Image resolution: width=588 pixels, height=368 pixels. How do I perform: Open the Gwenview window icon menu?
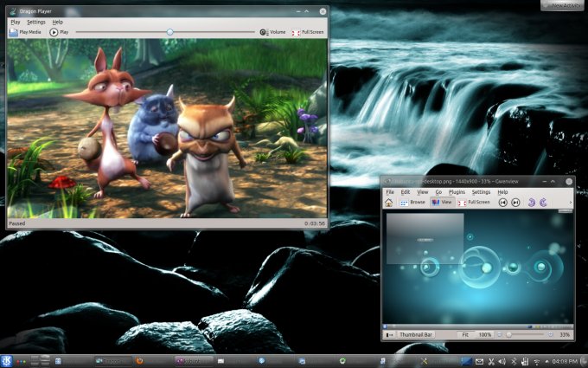[x=387, y=181]
